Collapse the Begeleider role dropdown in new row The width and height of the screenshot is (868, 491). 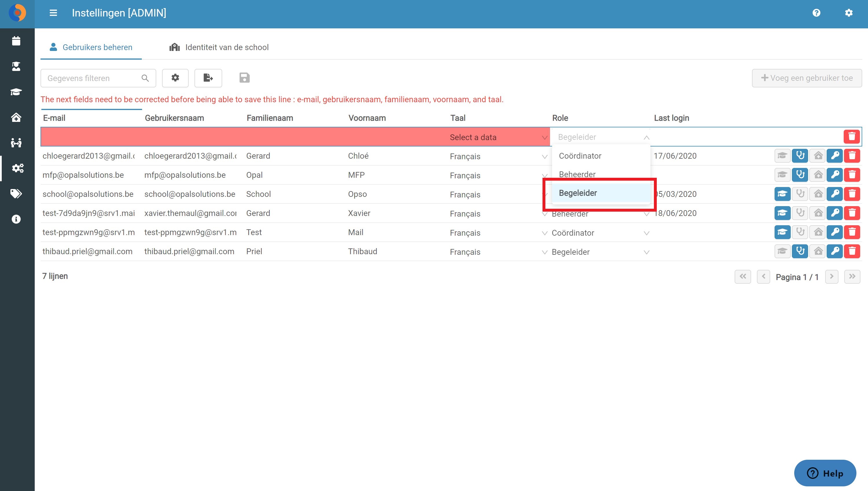(601, 137)
